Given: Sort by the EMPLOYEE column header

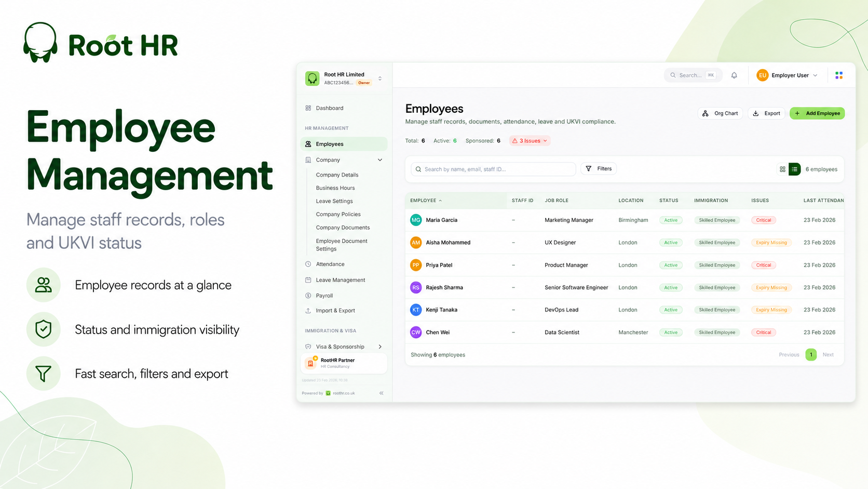Looking at the screenshot, I should (426, 201).
